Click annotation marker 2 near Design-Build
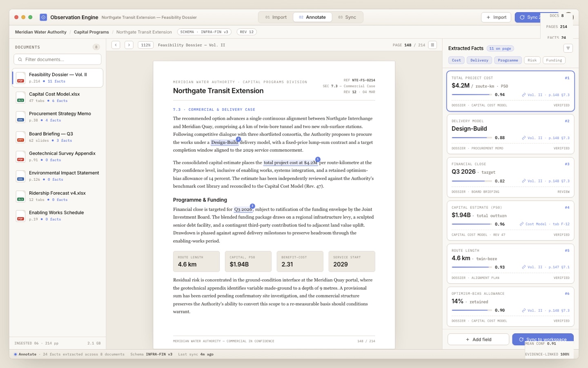Viewport: 588px width, 368px height. [238, 139]
